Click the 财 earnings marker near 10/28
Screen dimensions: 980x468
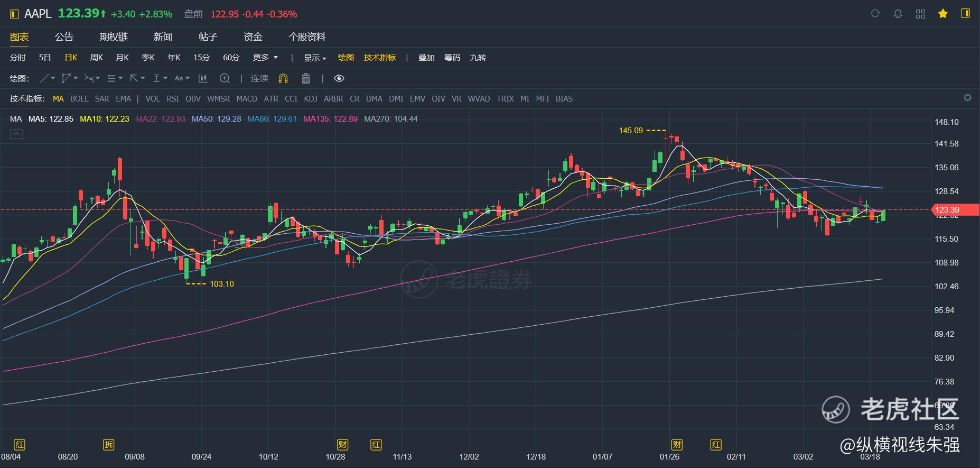click(342, 444)
